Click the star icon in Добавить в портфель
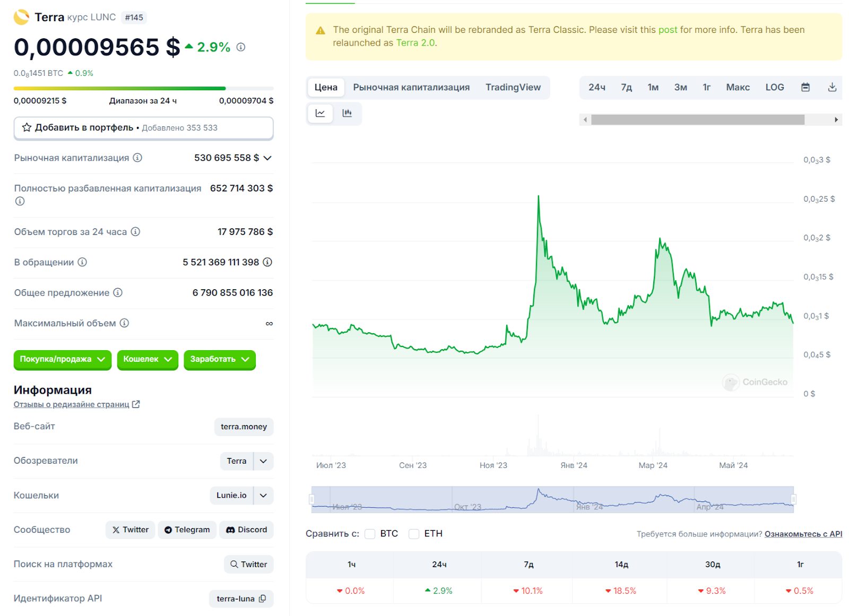The height and width of the screenshot is (616, 849). [x=27, y=127]
